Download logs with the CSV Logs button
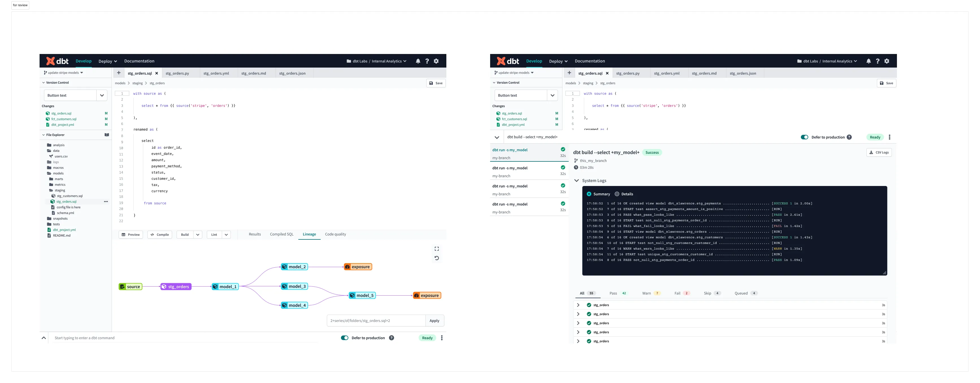 (879, 152)
